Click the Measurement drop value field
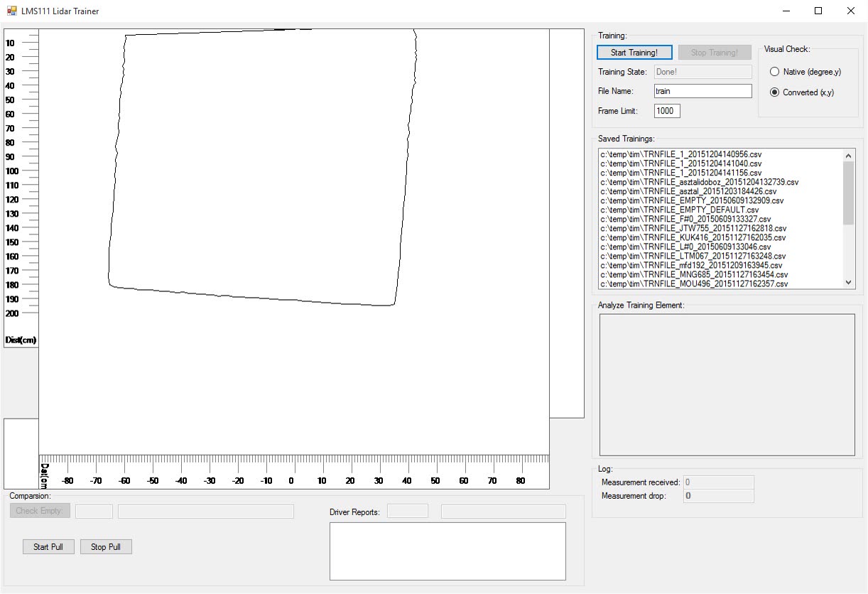This screenshot has height=594, width=868. click(718, 496)
